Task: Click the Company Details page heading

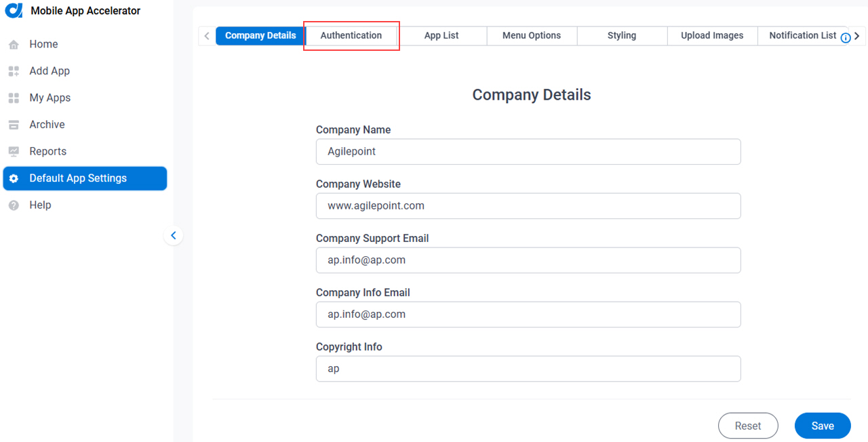Action: click(532, 95)
